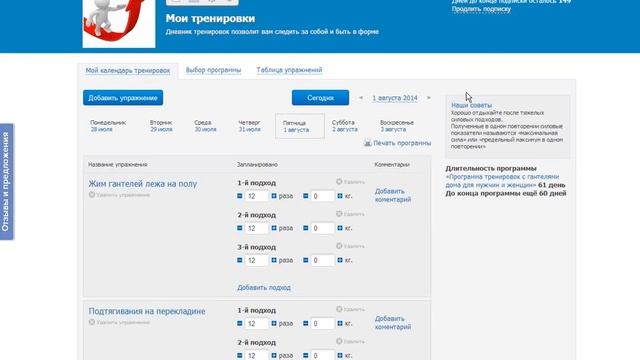The width and height of the screenshot is (640, 360).
Task: Select Суббота 2 августа day
Action: [x=344, y=126]
